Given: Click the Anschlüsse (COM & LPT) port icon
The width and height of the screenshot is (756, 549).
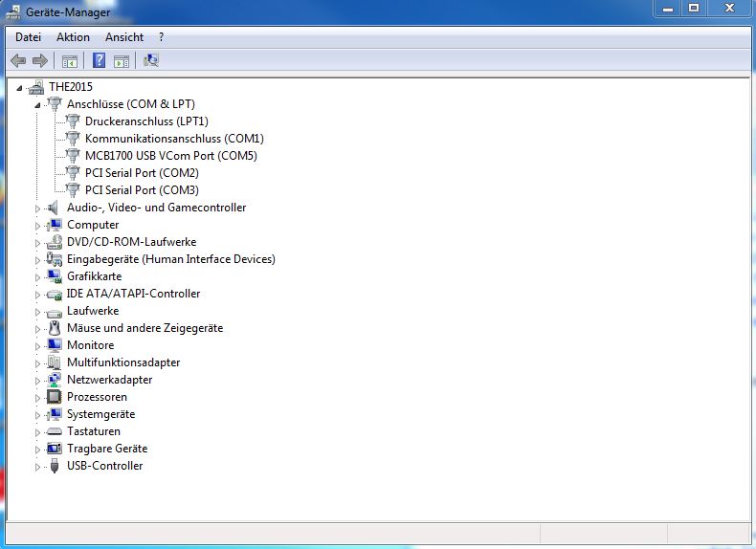Looking at the screenshot, I should (x=54, y=104).
